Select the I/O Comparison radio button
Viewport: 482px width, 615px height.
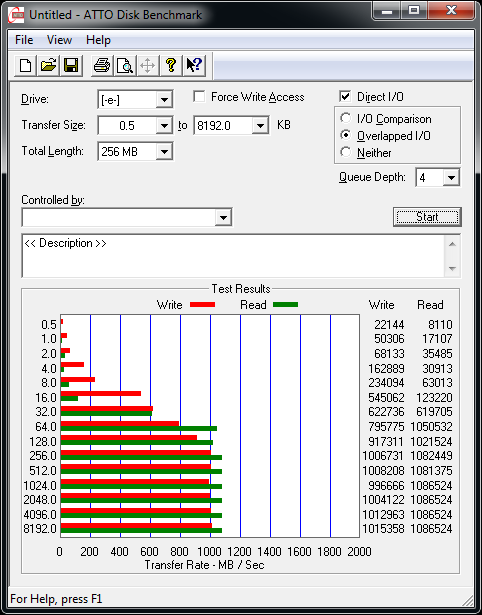point(346,118)
